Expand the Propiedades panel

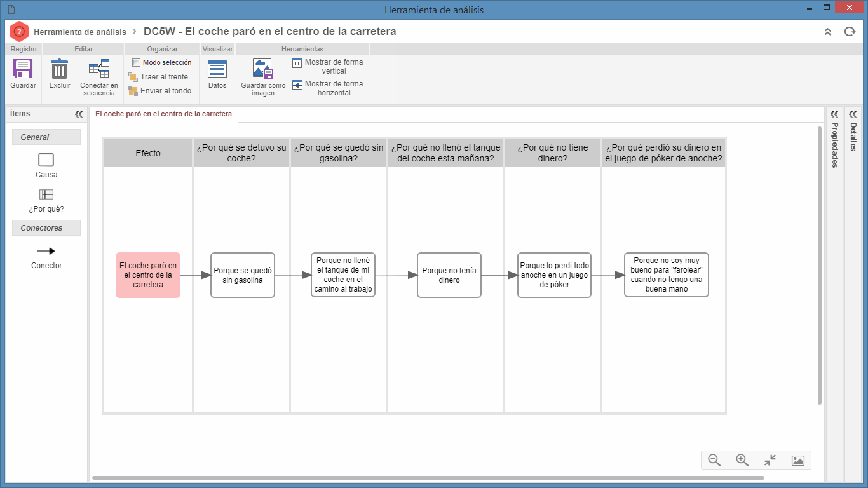[834, 114]
